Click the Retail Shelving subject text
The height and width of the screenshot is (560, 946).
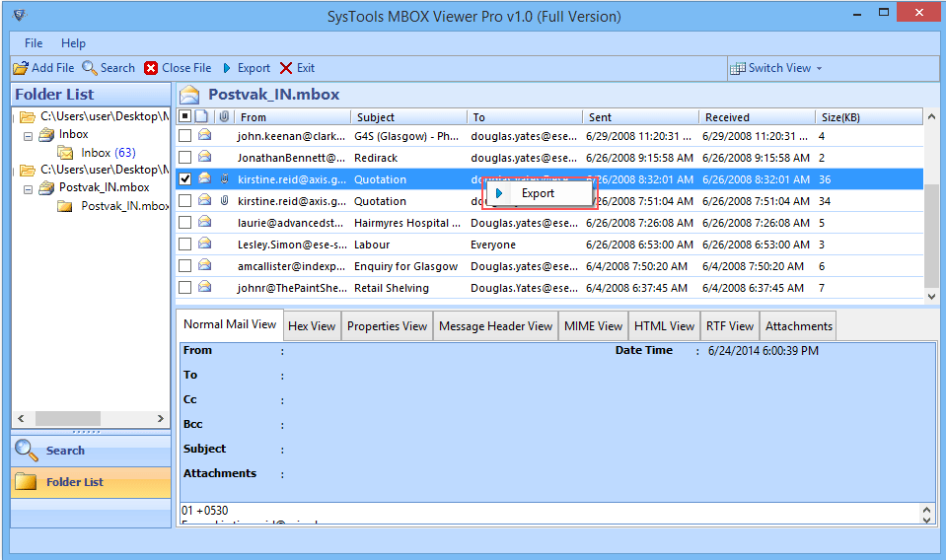tap(391, 288)
